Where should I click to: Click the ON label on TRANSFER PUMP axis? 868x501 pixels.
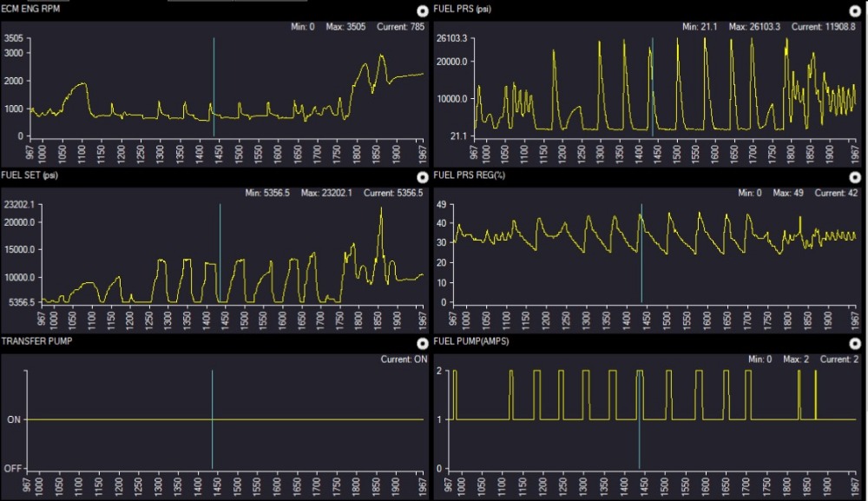(x=14, y=419)
